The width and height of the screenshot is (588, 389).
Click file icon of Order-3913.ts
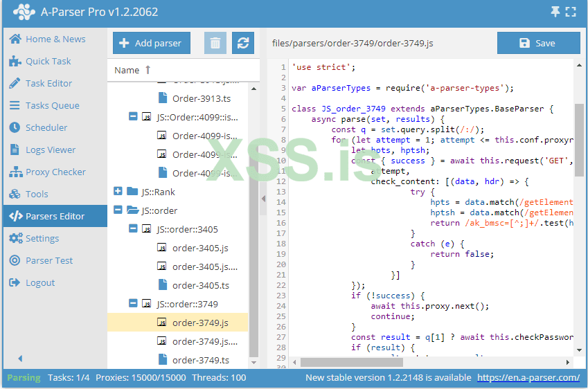click(162, 98)
